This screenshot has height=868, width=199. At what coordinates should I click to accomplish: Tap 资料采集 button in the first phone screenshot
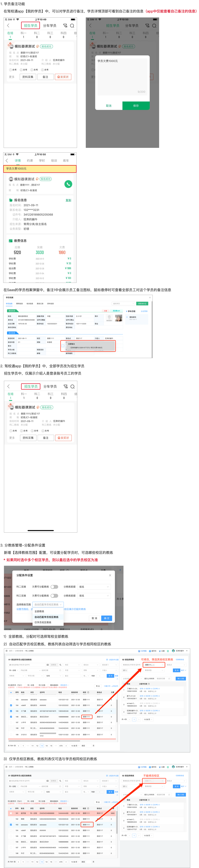(28, 77)
